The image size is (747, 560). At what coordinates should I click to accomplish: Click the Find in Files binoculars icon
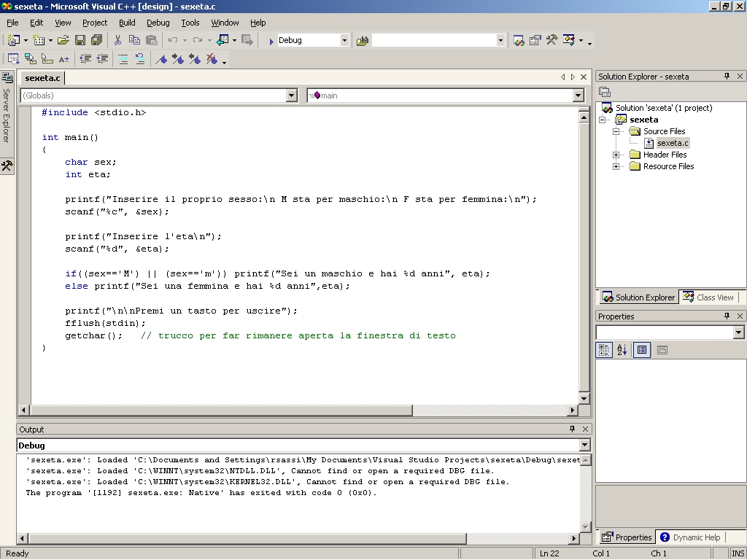pos(363,41)
